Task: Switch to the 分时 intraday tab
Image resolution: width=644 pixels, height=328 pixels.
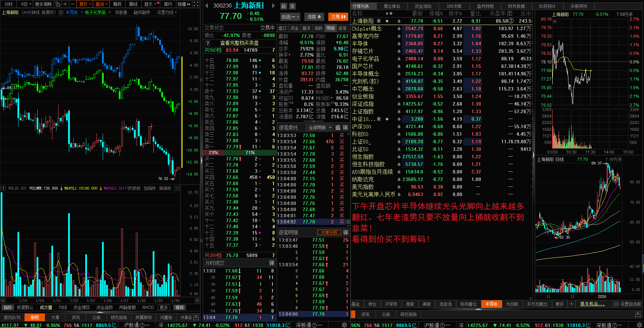Action: pyautogui.click(x=8, y=4)
